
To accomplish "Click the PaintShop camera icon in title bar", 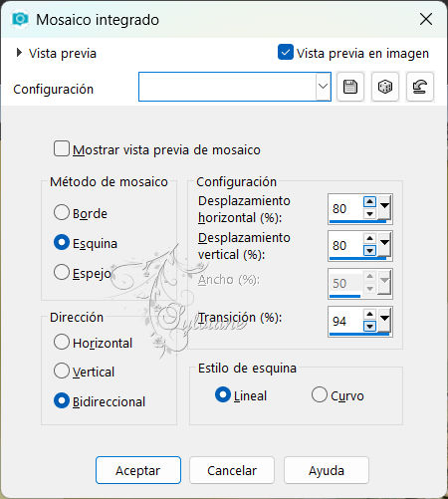I will click(20, 19).
